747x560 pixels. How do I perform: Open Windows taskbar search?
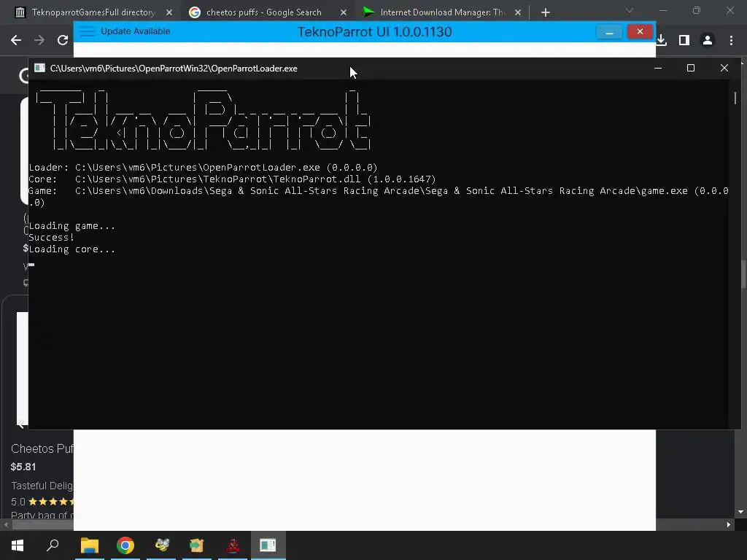pyautogui.click(x=53, y=545)
